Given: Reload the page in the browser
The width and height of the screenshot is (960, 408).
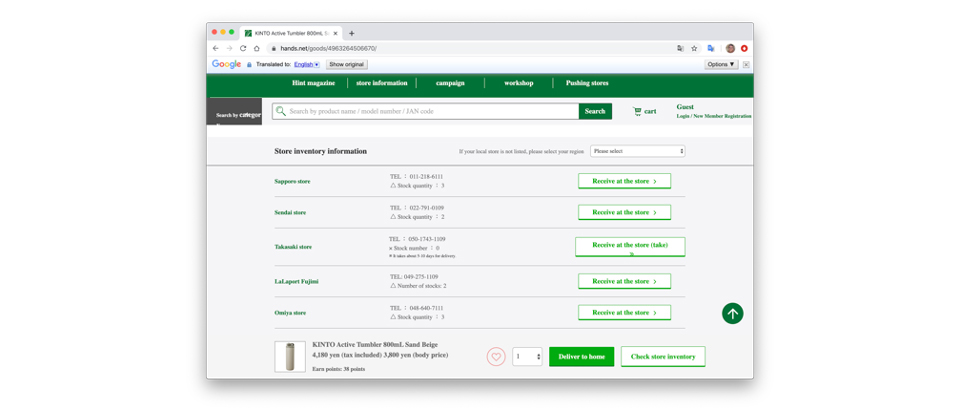Looking at the screenshot, I should 243,48.
